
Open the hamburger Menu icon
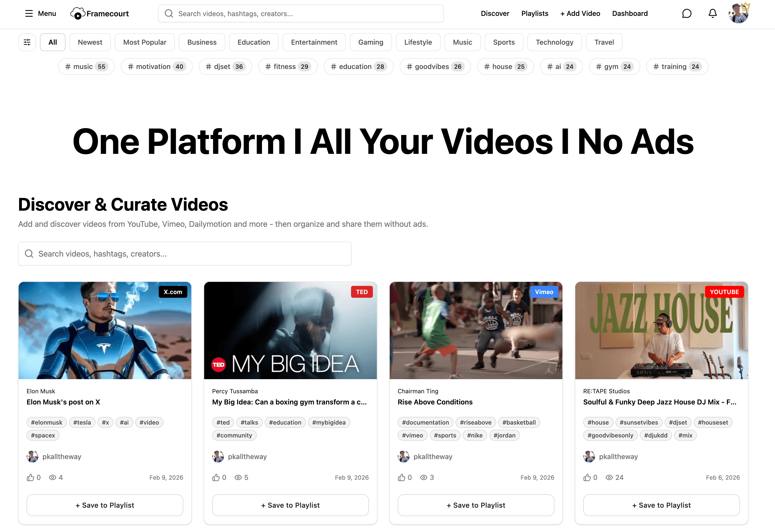tap(29, 13)
